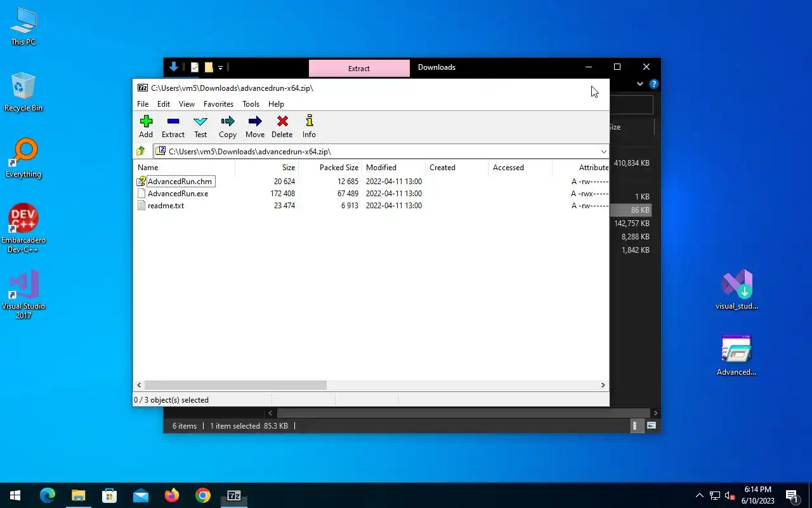Click the 1,842 KB size entry in Explorer
812x508 pixels.
pyautogui.click(x=635, y=250)
